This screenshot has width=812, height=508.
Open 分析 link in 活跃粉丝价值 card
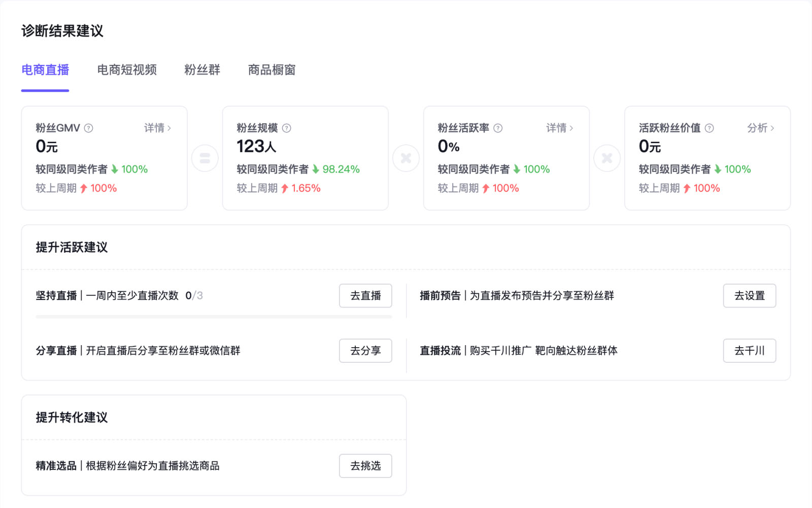point(760,128)
